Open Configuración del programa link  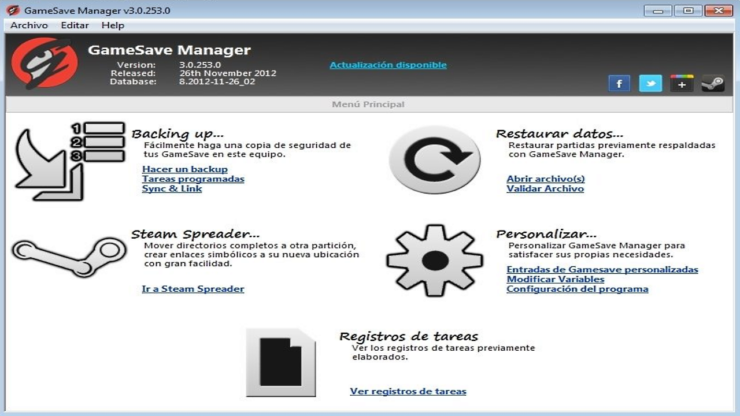(577, 289)
